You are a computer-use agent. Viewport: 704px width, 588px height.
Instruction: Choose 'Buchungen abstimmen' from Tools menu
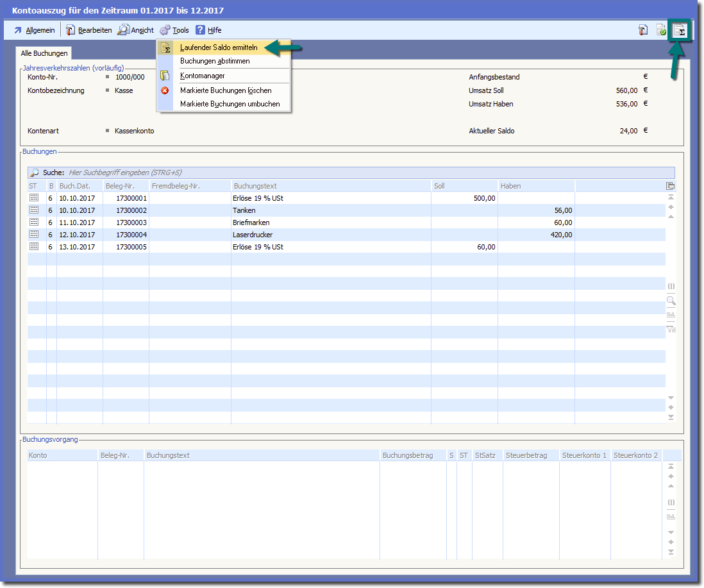tap(215, 61)
